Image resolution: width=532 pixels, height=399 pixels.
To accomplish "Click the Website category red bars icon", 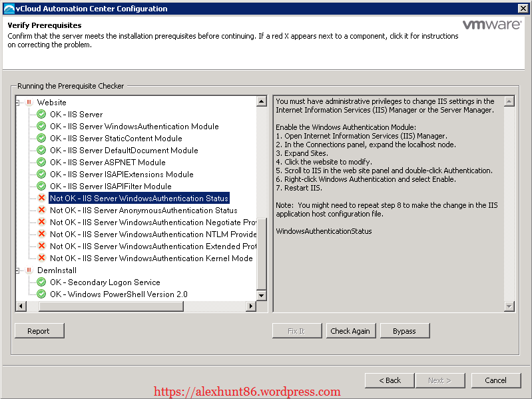I will 29,102.
